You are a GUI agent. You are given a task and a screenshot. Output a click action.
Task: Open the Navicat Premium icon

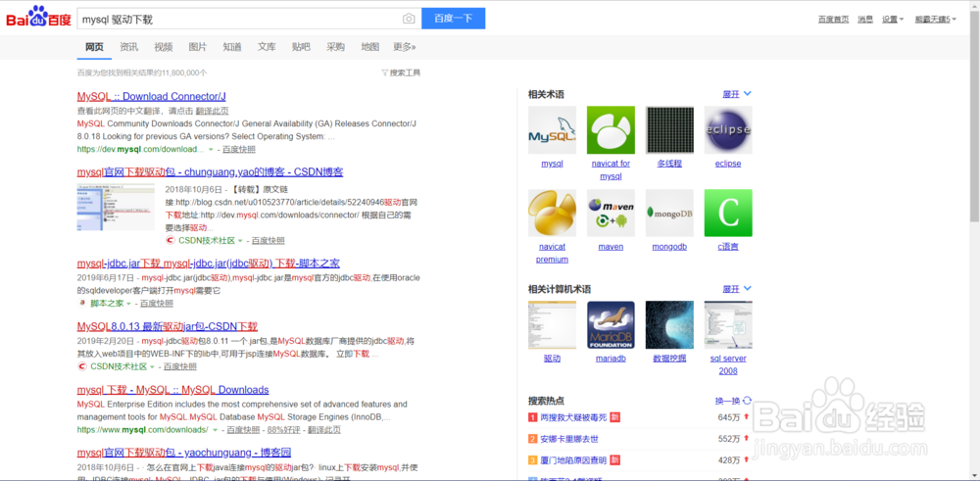[552, 213]
